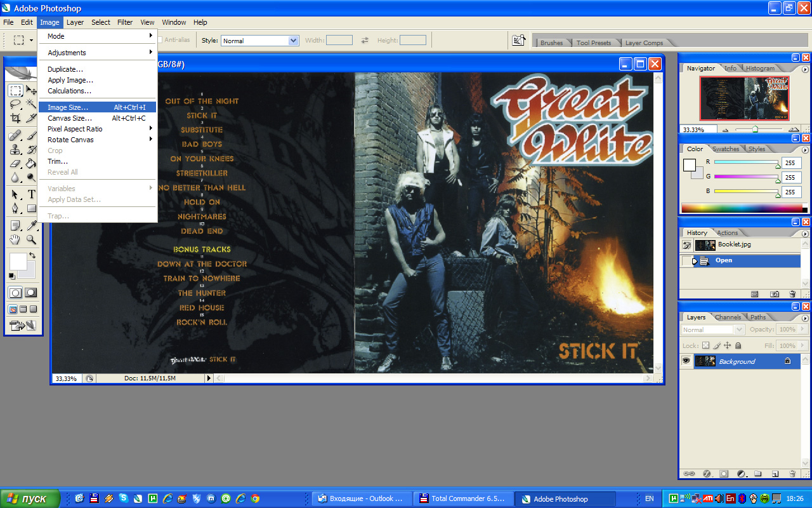Pick the Lasso tool
This screenshot has height=508, width=812.
pos(16,104)
